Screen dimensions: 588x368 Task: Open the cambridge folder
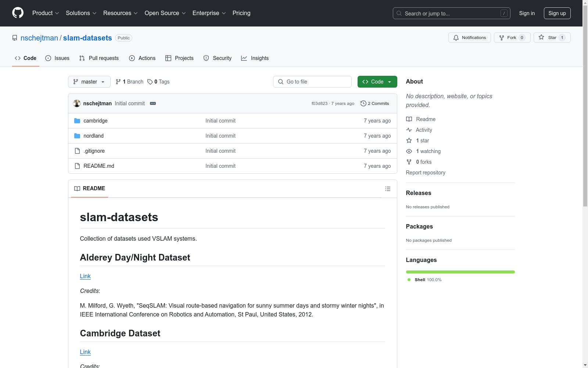coord(96,121)
